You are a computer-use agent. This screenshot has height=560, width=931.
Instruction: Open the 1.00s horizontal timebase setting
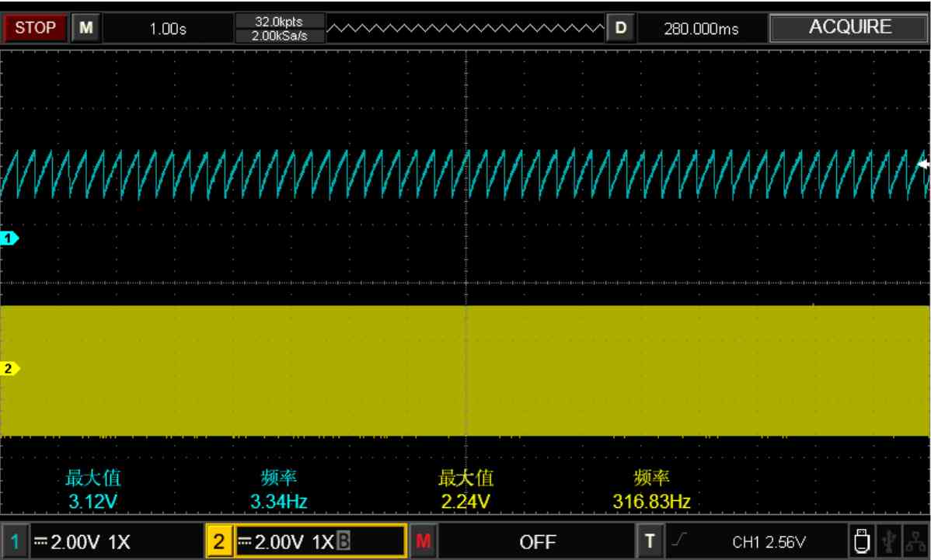point(168,29)
